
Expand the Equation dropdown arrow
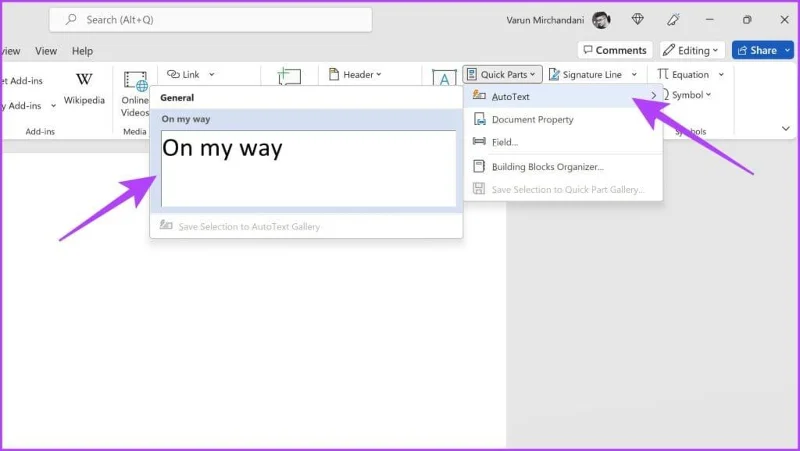click(721, 74)
